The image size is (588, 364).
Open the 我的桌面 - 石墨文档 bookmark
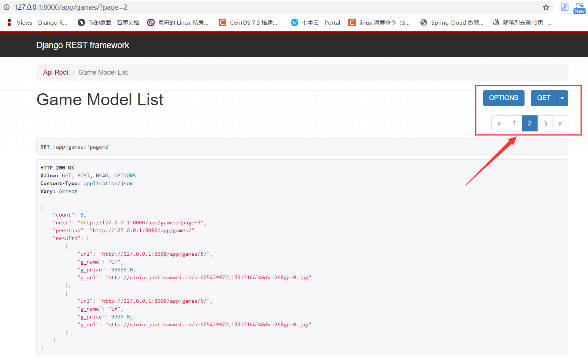coord(109,23)
